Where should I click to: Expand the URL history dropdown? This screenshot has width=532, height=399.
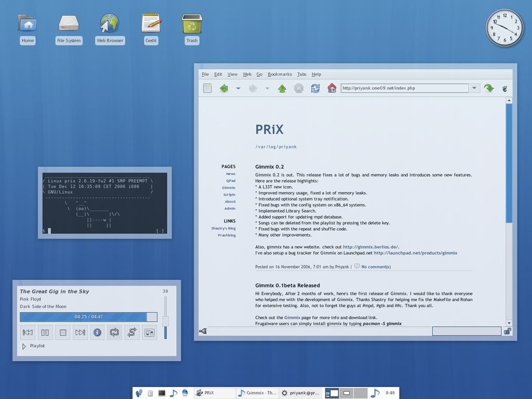(x=474, y=88)
